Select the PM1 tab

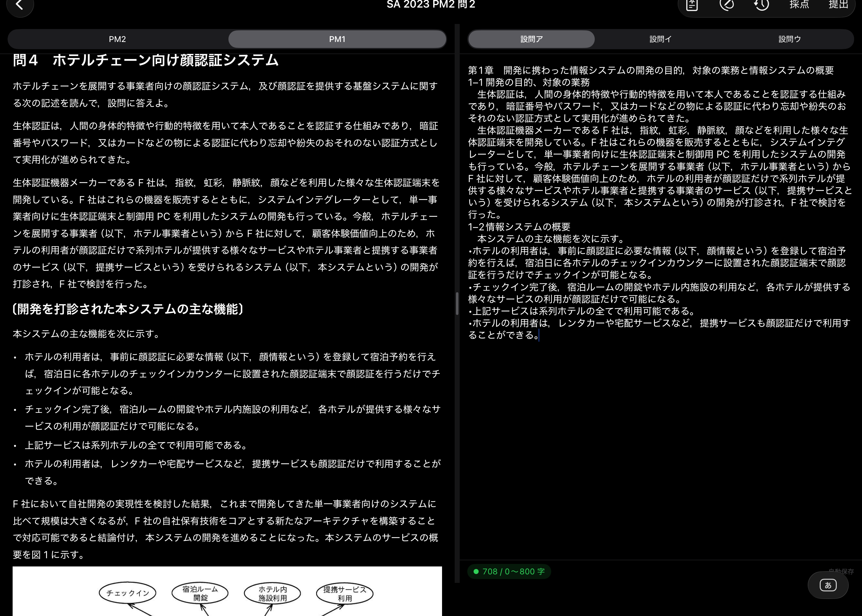(x=337, y=39)
